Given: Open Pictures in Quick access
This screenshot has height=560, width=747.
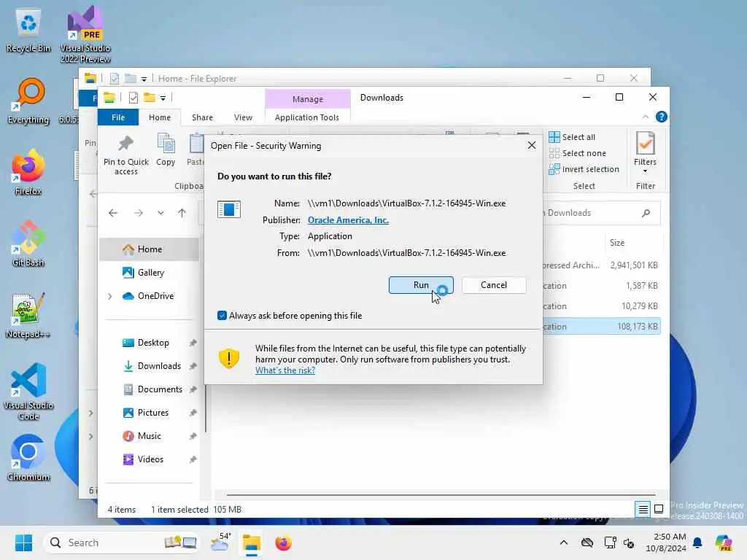Looking at the screenshot, I should (153, 413).
